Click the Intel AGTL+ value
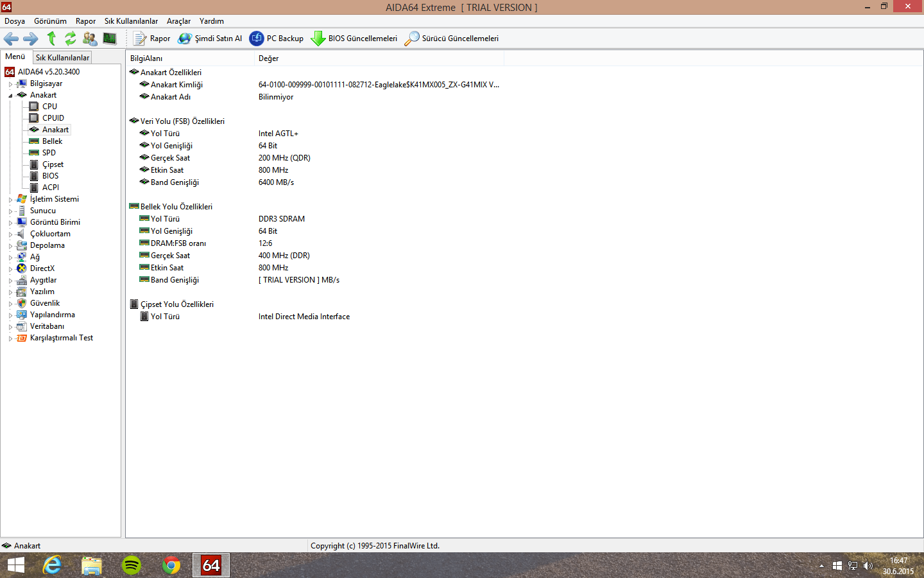Image resolution: width=924 pixels, height=578 pixels. point(278,134)
